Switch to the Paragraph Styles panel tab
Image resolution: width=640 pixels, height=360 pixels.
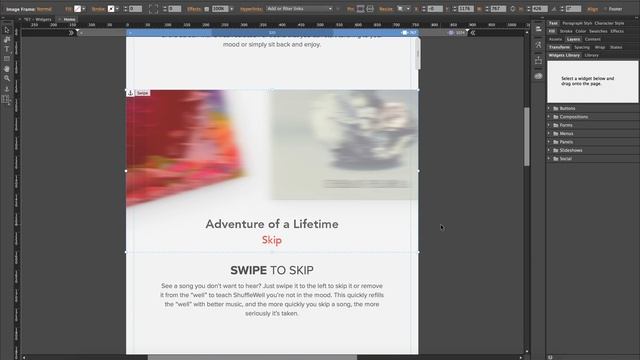(x=577, y=23)
